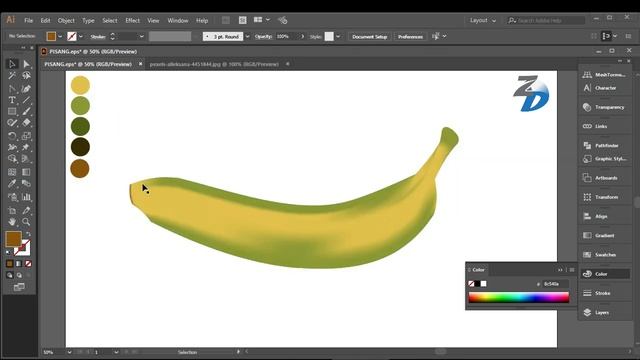Switch to the PISANG.eps document tab

click(88, 64)
